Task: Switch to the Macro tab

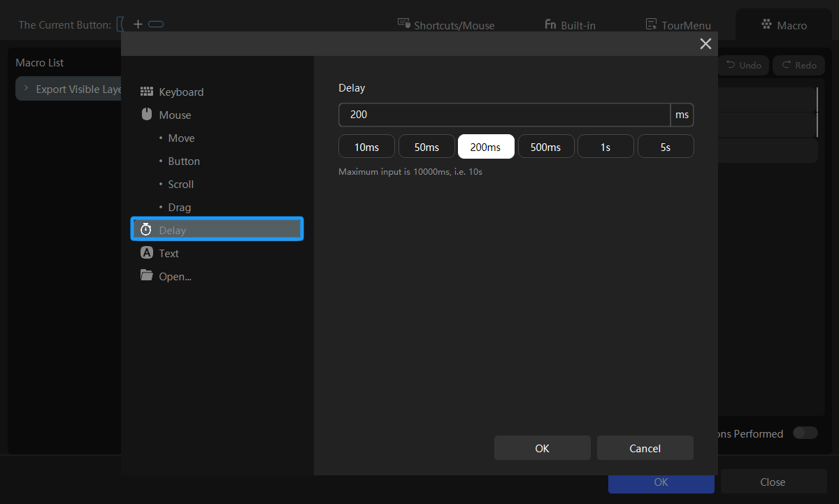Action: (x=784, y=24)
